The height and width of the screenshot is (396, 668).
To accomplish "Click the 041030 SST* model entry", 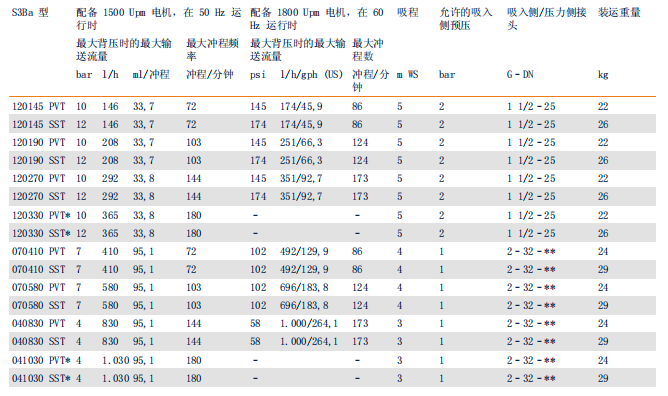I will point(41,378).
